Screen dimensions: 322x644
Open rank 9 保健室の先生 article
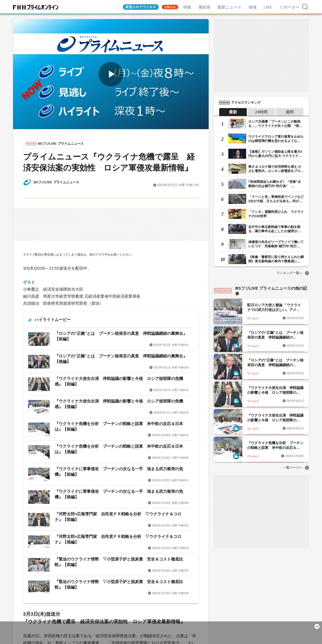(261, 244)
